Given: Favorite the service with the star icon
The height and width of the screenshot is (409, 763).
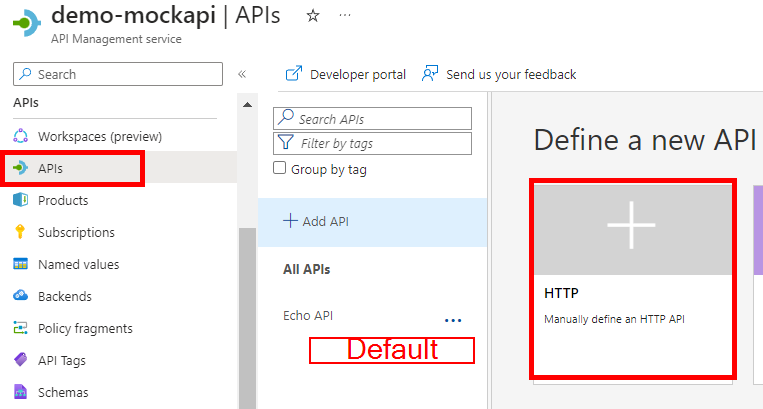Looking at the screenshot, I should [x=313, y=16].
